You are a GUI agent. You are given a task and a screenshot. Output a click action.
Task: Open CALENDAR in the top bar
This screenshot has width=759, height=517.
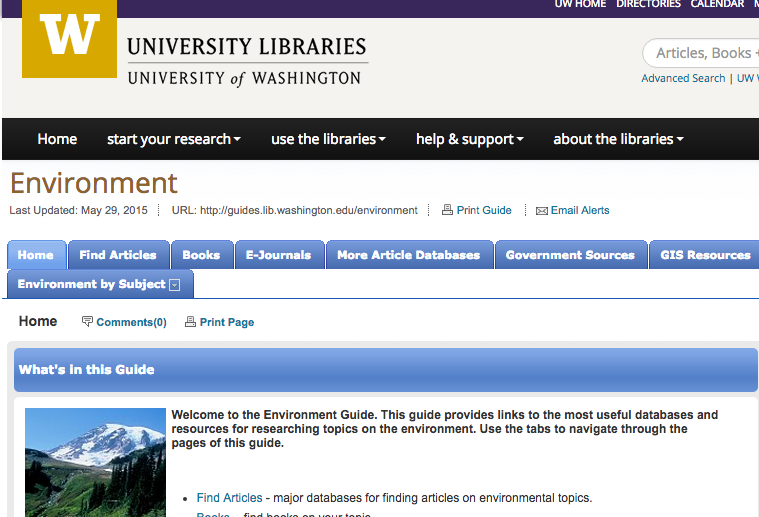pyautogui.click(x=717, y=4)
